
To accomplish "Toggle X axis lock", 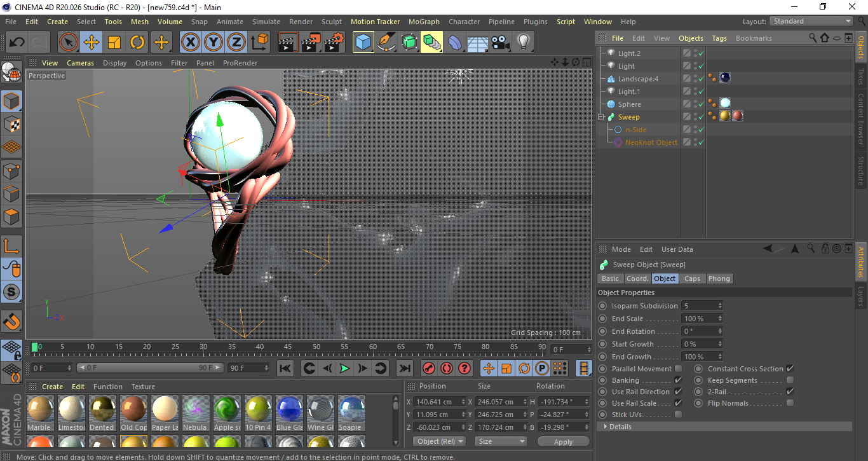I will click(x=191, y=43).
